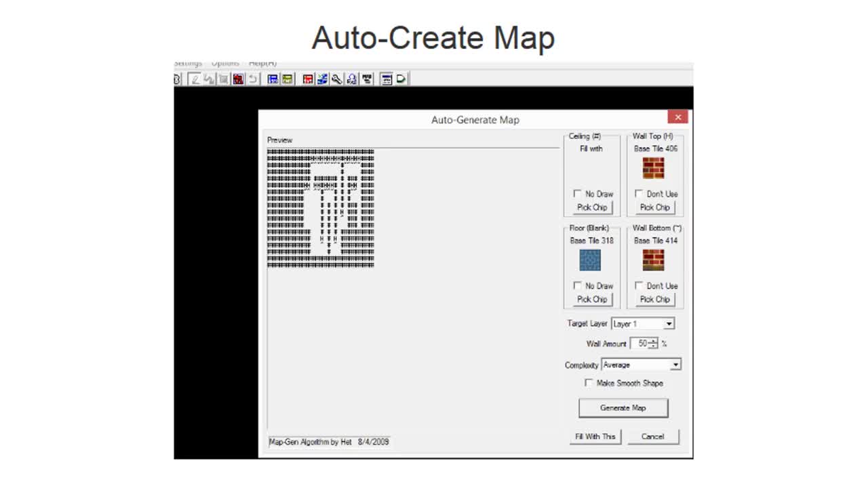Enable Wall Bottom Don't Use checkbox

click(639, 286)
